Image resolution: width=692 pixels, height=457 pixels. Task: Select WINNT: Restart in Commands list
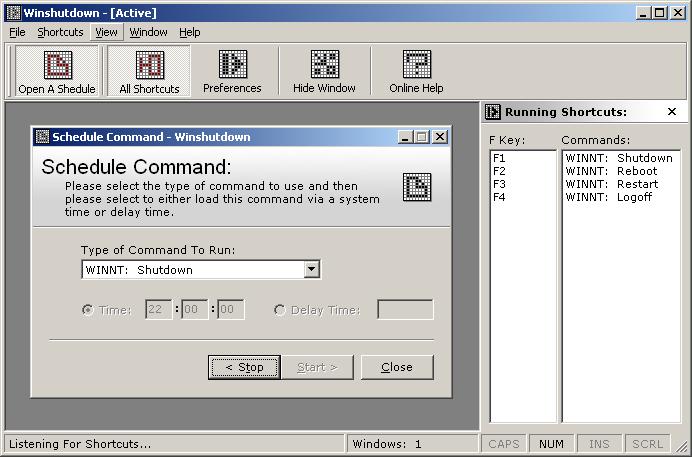coord(621,184)
